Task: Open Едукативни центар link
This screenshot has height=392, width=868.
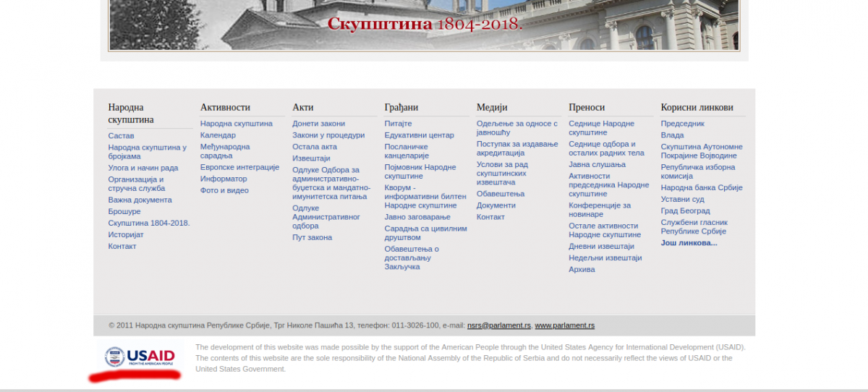Action: coord(419,135)
